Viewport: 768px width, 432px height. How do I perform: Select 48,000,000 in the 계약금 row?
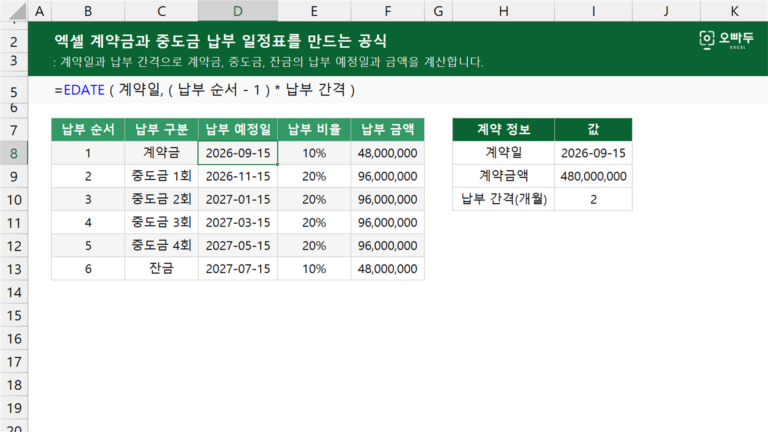point(387,153)
